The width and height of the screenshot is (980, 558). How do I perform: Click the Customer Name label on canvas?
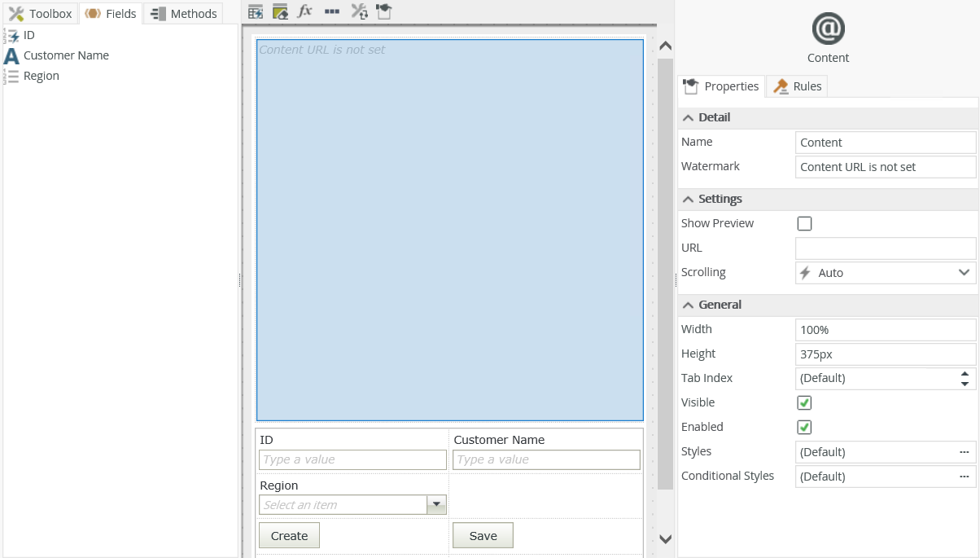pos(499,440)
